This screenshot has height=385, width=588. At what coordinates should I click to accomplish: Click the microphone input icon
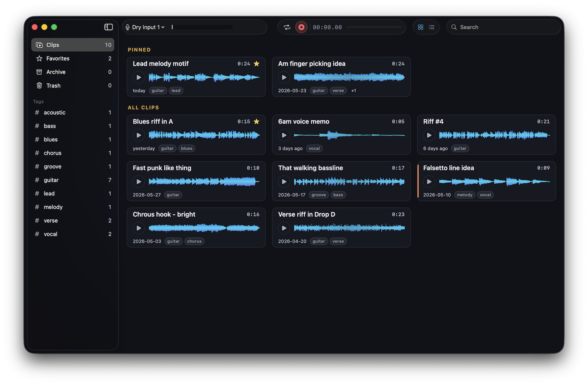tap(128, 27)
